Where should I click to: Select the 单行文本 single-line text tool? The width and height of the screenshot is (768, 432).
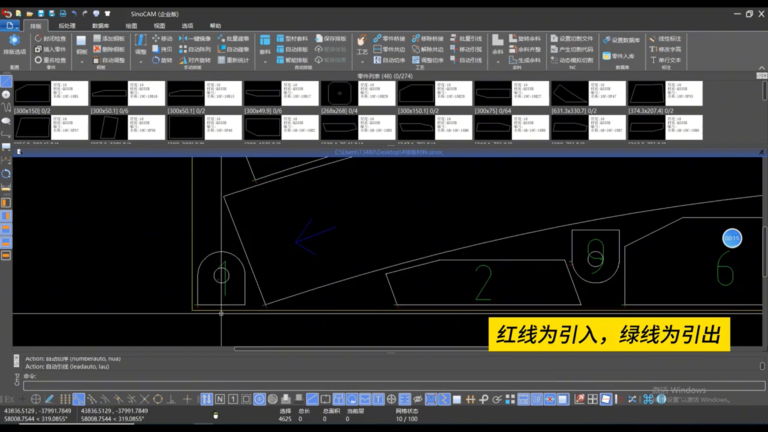[x=666, y=60]
